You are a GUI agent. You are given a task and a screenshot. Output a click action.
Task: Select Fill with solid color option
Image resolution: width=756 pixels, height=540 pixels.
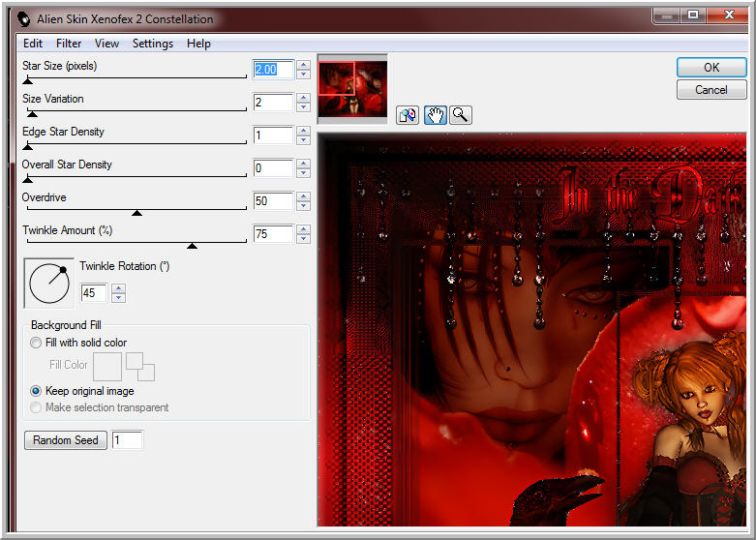36,343
